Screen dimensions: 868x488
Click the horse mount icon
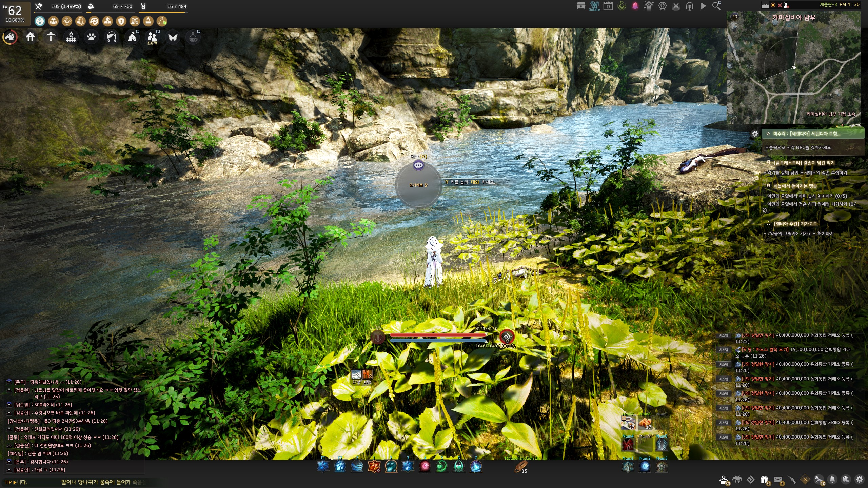coord(10,37)
